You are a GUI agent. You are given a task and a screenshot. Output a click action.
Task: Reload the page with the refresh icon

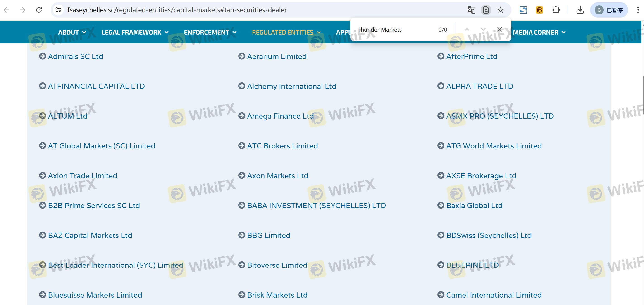tap(39, 10)
